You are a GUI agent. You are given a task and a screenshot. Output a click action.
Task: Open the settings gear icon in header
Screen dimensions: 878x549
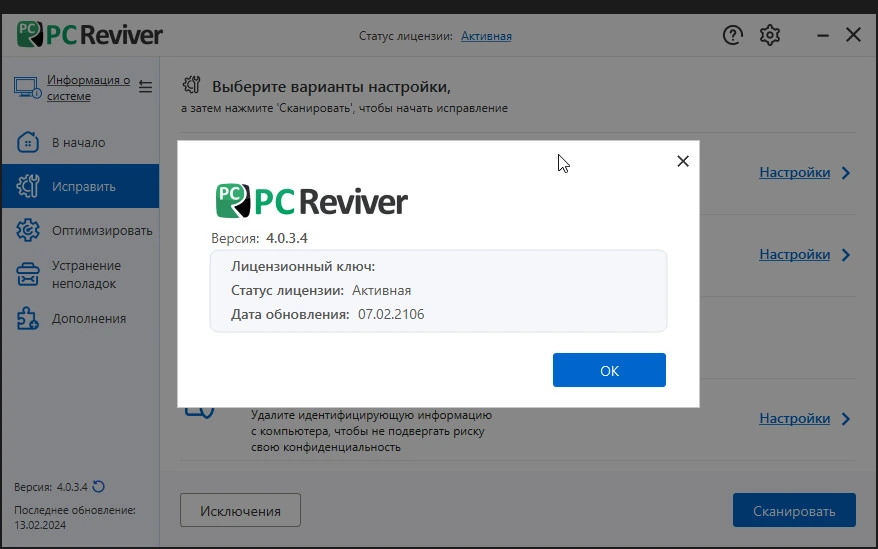(x=770, y=35)
